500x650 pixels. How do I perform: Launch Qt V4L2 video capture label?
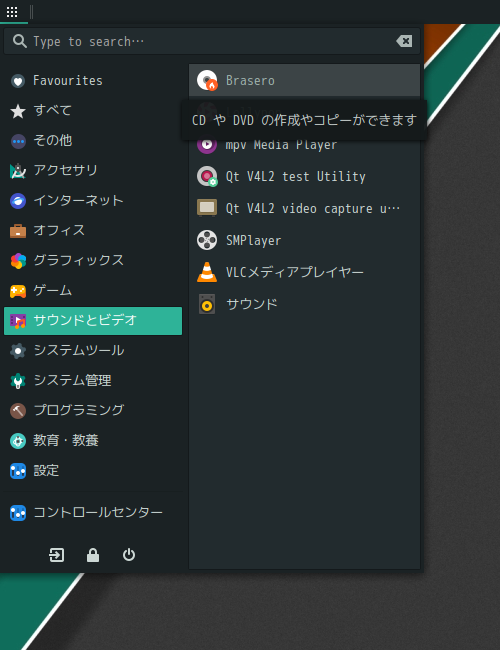pyautogui.click(x=313, y=209)
